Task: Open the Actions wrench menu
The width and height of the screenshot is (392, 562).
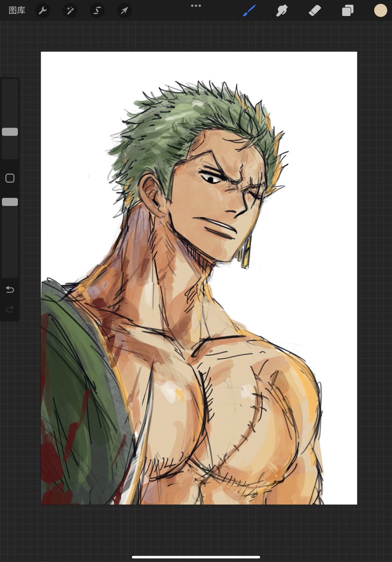Action: tap(43, 10)
